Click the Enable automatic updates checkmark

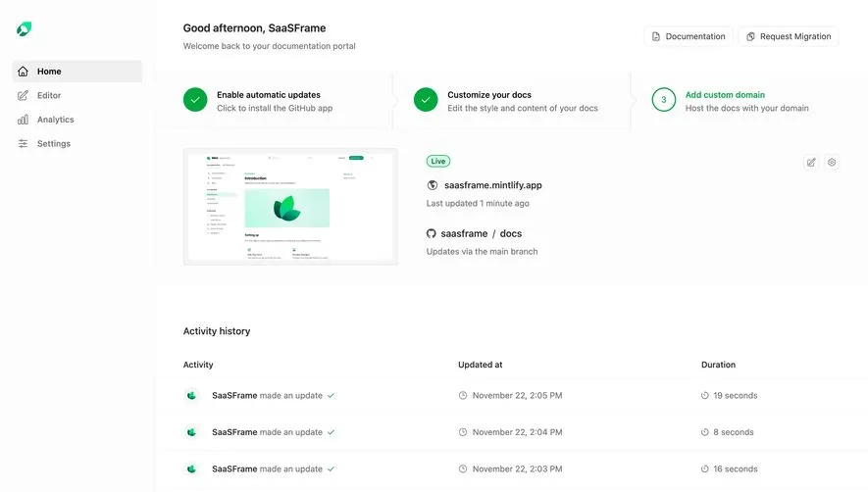pos(195,100)
